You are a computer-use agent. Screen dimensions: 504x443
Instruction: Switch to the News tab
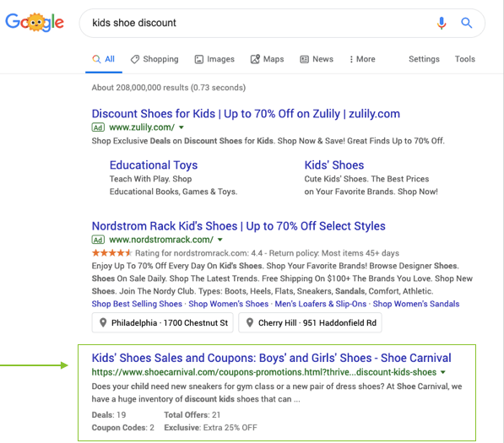[317, 59]
